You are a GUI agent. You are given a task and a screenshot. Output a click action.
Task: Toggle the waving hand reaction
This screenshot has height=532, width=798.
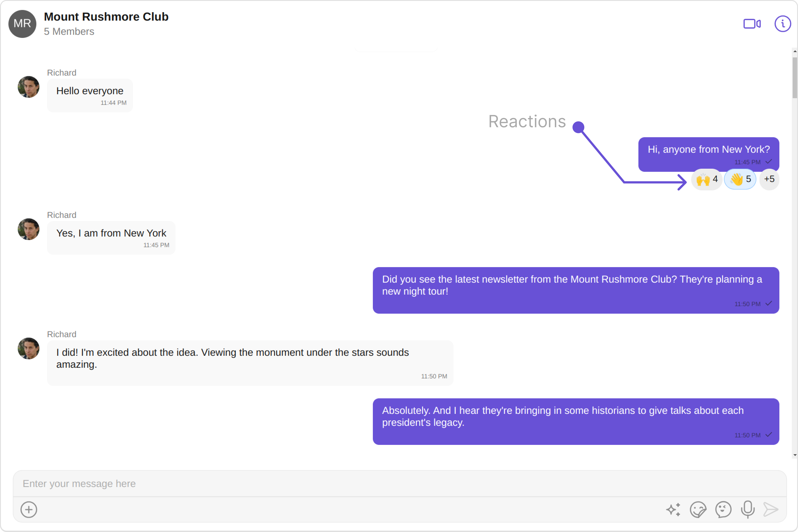coord(740,179)
